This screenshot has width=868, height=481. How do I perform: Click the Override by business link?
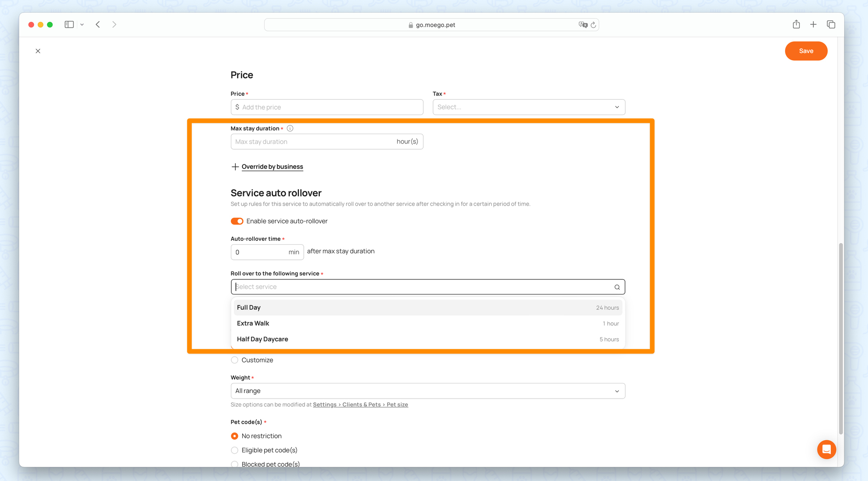coord(272,167)
